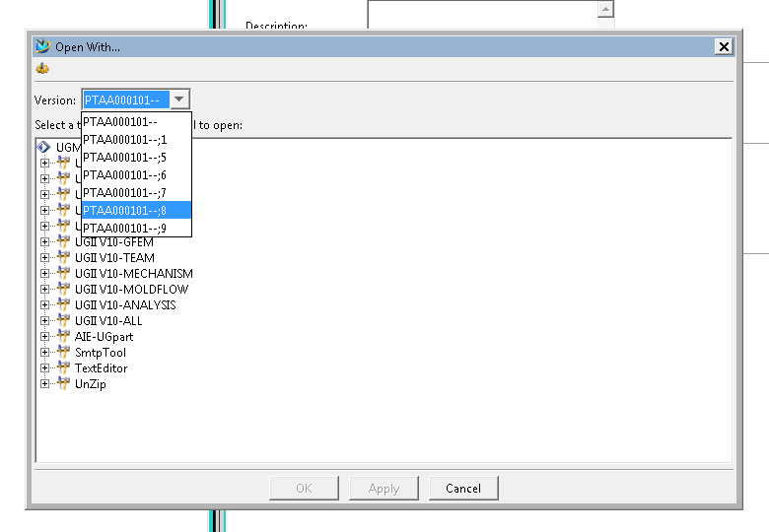Image resolution: width=769 pixels, height=532 pixels.
Task: Select the UGII V10-MECHANISM label
Action: 134,273
